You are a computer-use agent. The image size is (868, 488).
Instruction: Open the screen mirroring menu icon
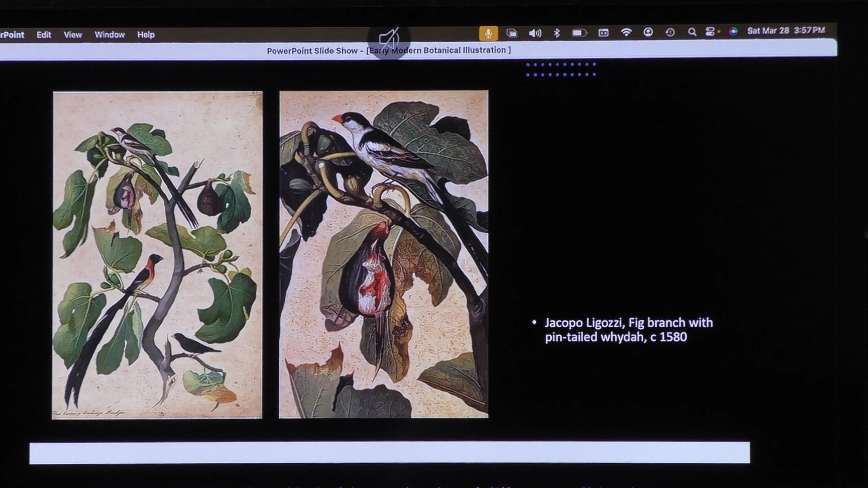[512, 33]
